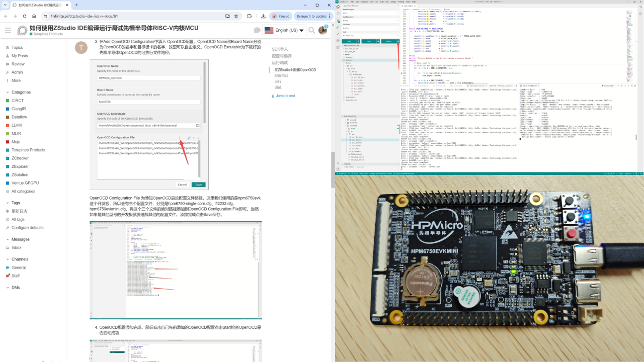The image size is (644, 362).
Task: Open Topics in the forum sidebar
Action: tap(17, 48)
